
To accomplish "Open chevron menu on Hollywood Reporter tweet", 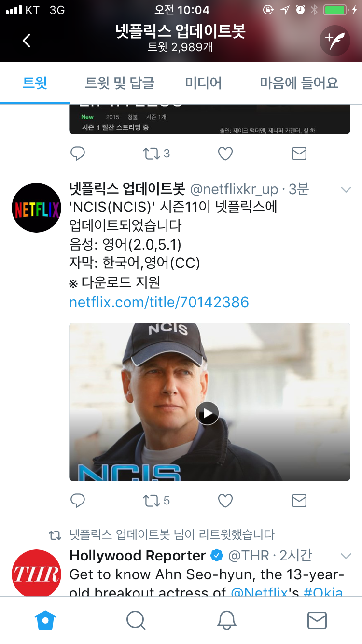I will 346,556.
